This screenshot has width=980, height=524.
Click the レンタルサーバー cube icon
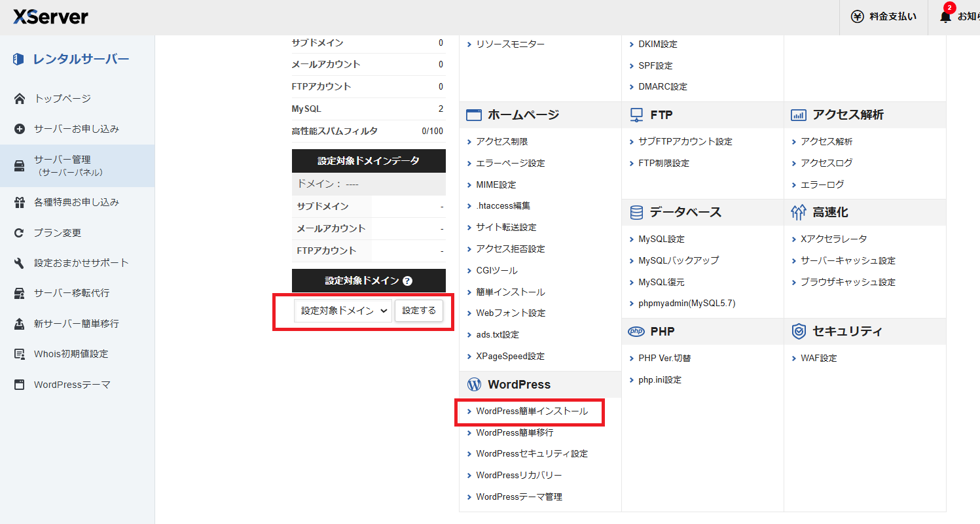point(18,60)
